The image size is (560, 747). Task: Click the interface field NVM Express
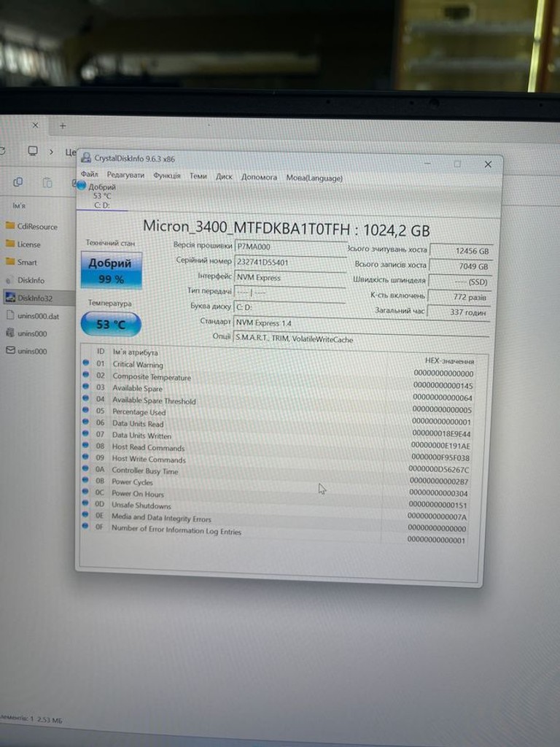(x=290, y=278)
